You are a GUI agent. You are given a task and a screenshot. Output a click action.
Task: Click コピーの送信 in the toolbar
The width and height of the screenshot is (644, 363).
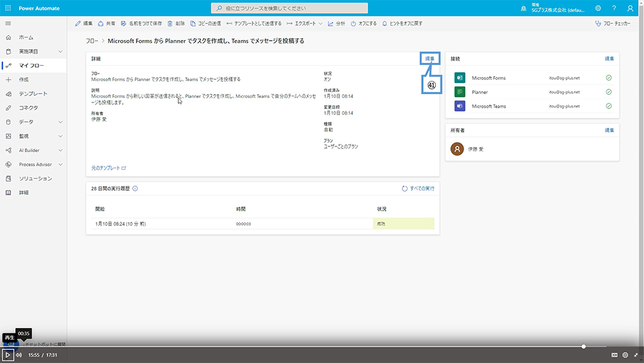tap(205, 23)
